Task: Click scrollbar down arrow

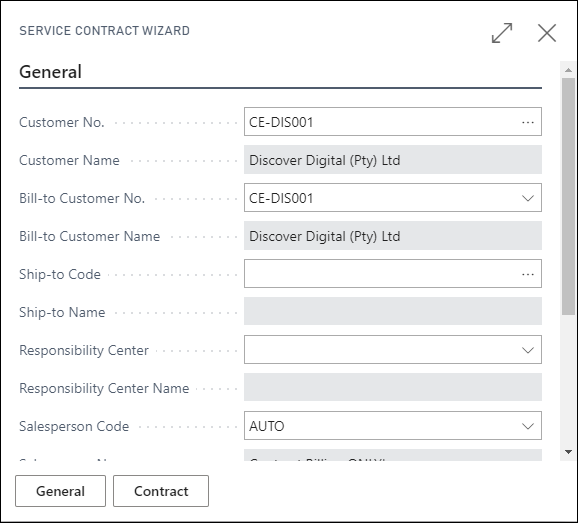Action: (x=568, y=452)
